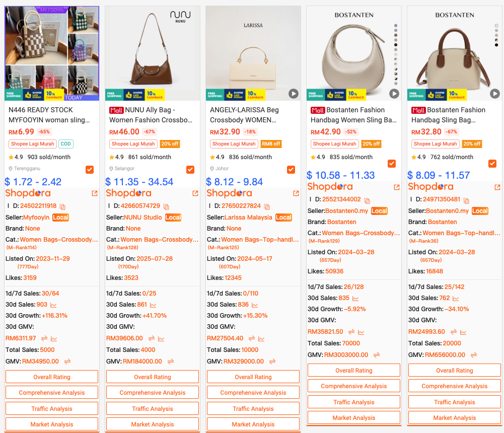
Task: Open Comprehensive Analysis for Rank129 Bostanten bag
Action: 353,386
